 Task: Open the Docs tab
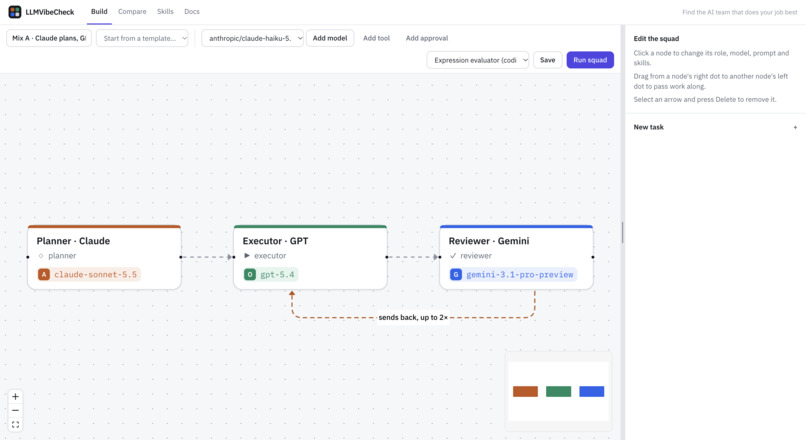192,11
